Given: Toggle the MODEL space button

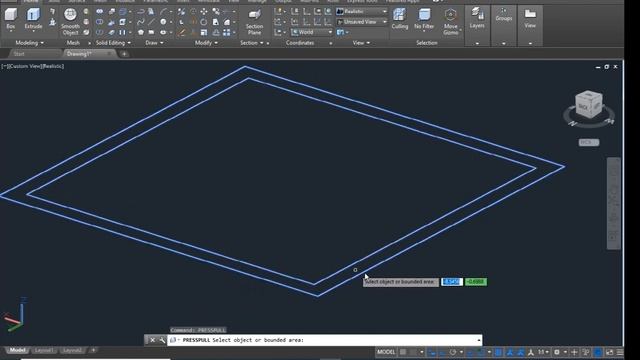Looking at the screenshot, I should point(386,352).
